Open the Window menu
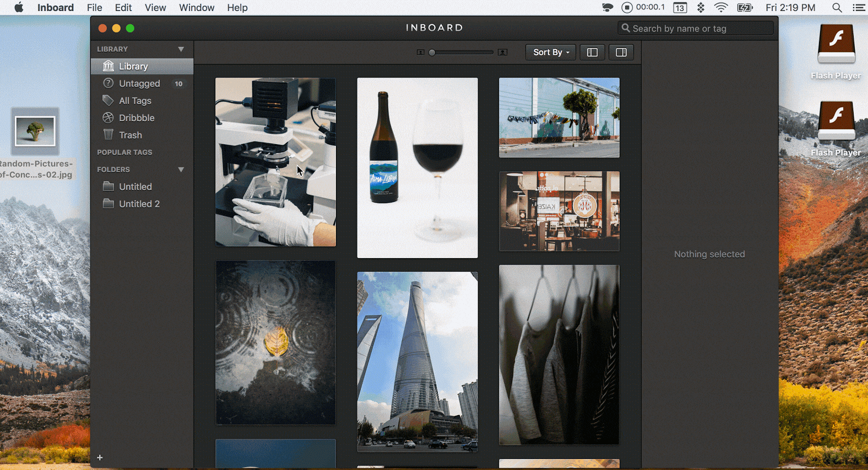 [x=197, y=8]
